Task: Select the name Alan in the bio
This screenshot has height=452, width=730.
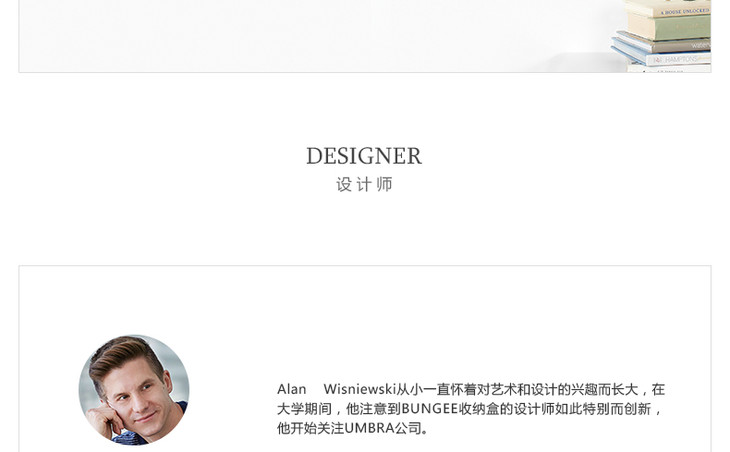Action: (291, 389)
